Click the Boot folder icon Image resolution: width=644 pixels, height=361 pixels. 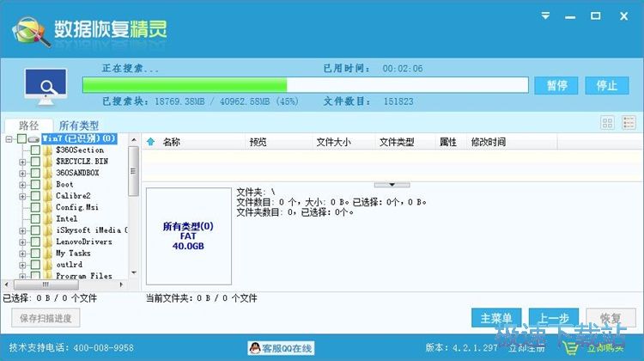tap(47, 185)
